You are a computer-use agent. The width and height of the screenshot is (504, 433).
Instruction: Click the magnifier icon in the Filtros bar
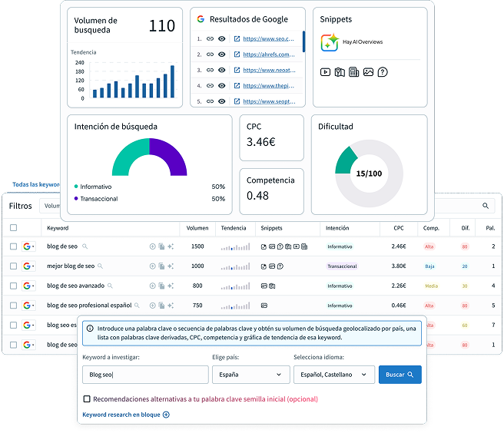pyautogui.click(x=486, y=206)
